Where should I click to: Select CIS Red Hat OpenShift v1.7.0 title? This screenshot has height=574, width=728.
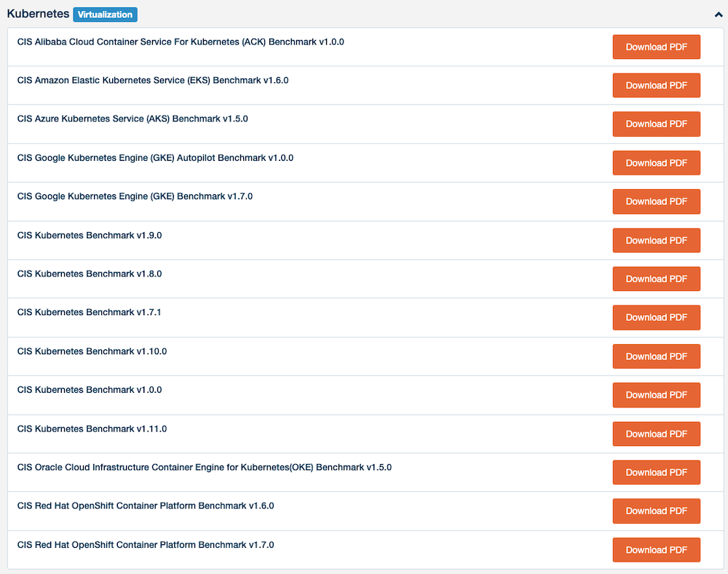point(146,545)
